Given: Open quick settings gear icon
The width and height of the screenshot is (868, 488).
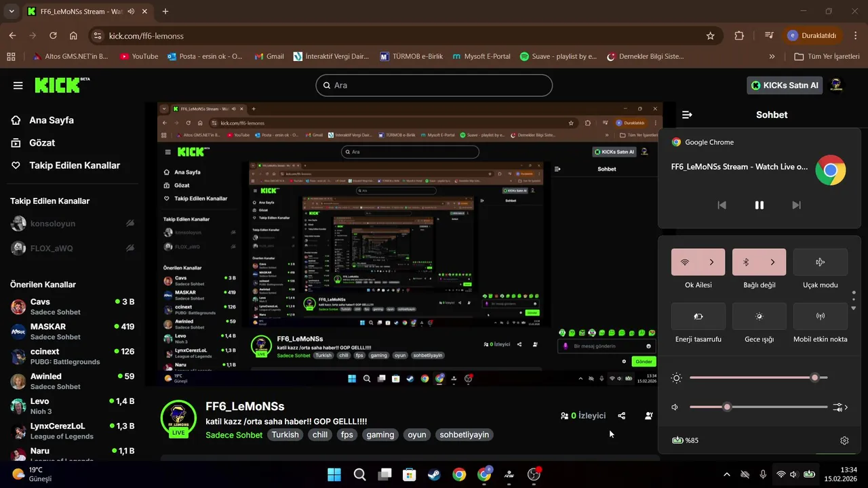Looking at the screenshot, I should (844, 441).
